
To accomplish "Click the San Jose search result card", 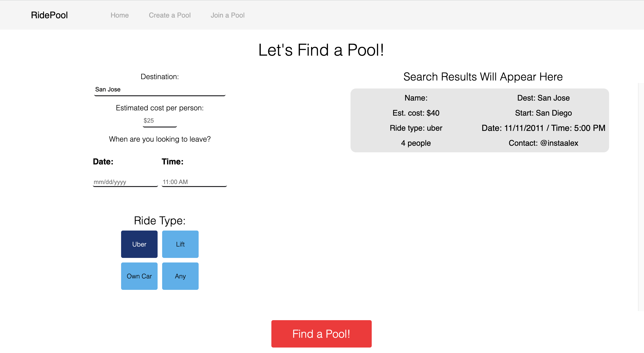I will click(x=479, y=120).
